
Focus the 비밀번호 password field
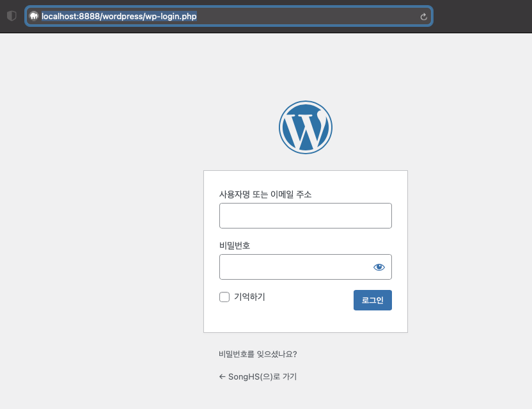point(306,267)
